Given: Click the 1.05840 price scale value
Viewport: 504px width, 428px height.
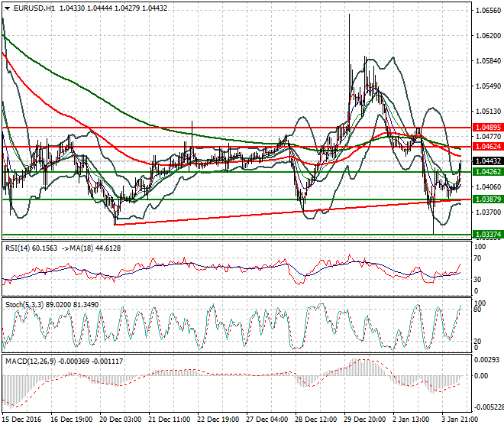Looking at the screenshot, I should coord(488,61).
